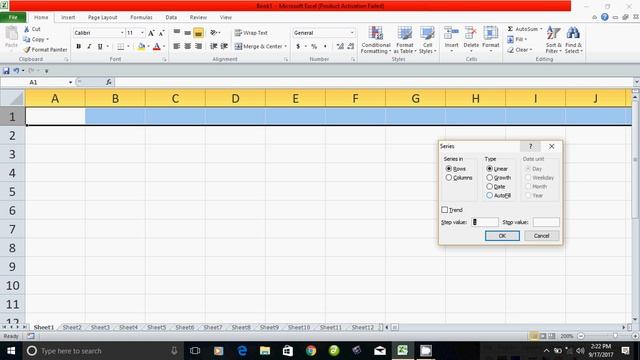640x360 pixels.
Task: Open File Explorer from the taskbar
Action: [x=265, y=351]
